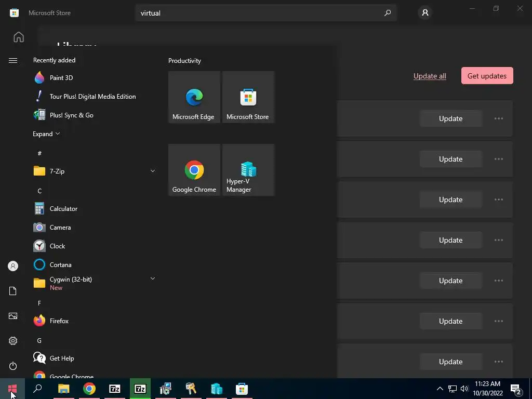532x399 pixels.
Task: Open Plus! Sync & Go
Action: 94,115
